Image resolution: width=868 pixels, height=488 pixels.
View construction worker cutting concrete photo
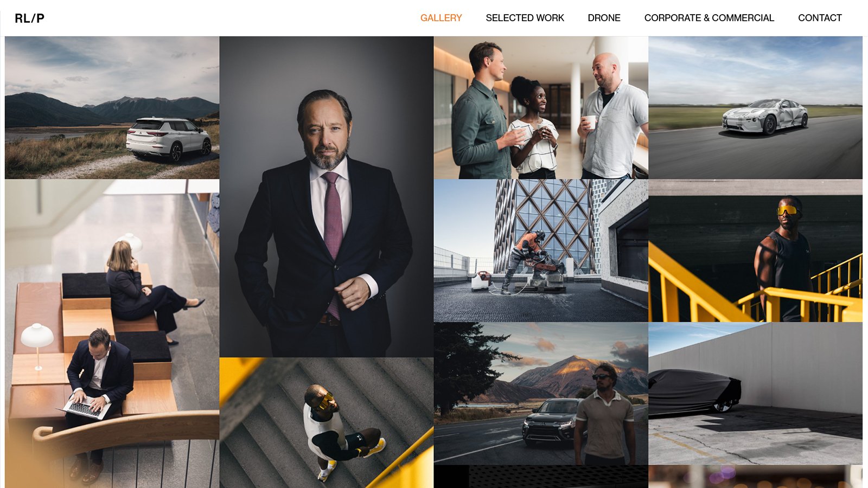point(541,251)
